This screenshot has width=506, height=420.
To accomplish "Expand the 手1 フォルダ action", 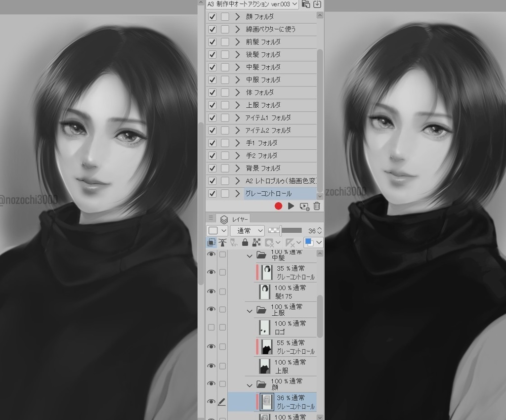I will [x=238, y=143].
